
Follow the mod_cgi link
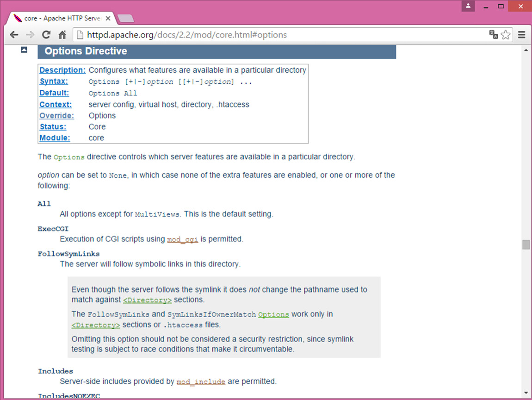click(x=183, y=239)
